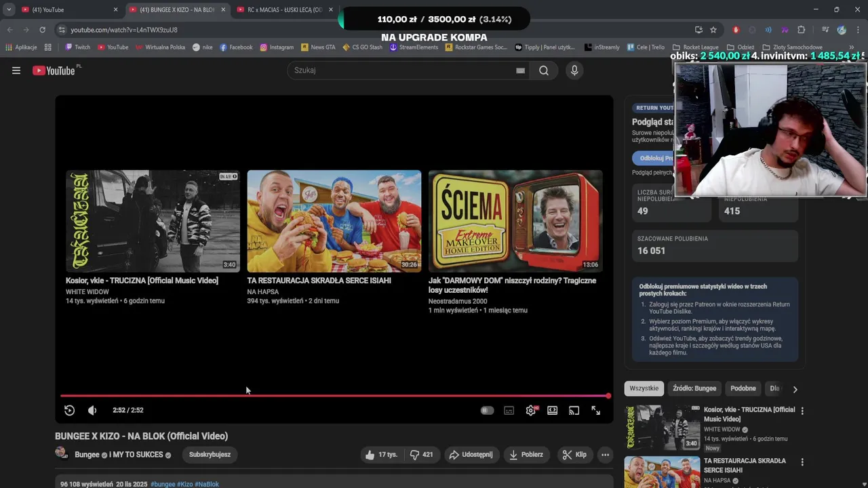This screenshot has width=868, height=488.
Task: Open the Bungee channel name link
Action: click(87, 455)
